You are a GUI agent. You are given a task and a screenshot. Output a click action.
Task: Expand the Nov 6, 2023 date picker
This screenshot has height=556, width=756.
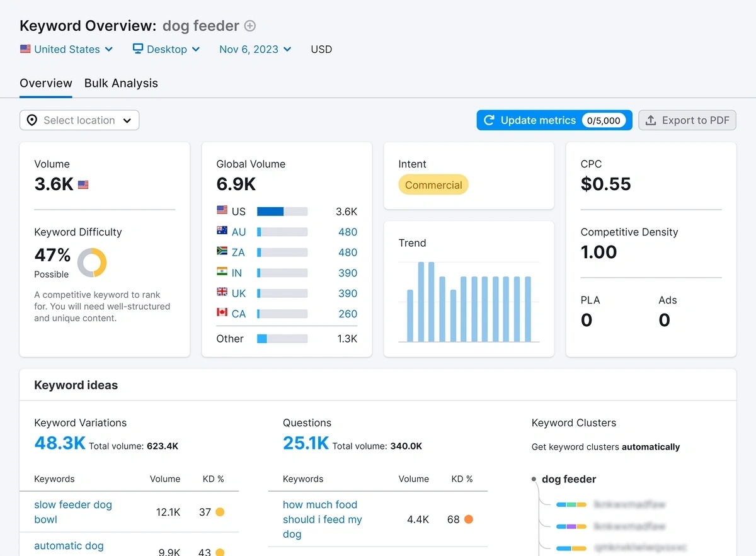(x=255, y=49)
